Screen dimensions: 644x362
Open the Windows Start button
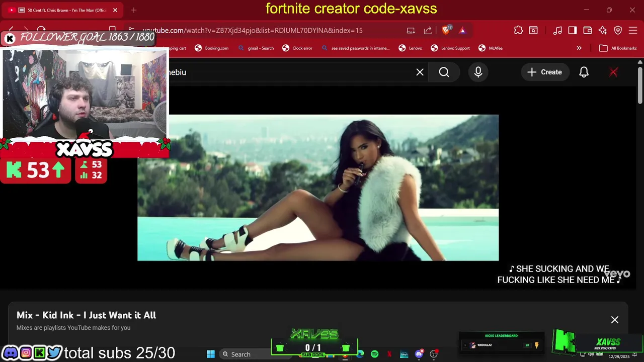point(211,354)
